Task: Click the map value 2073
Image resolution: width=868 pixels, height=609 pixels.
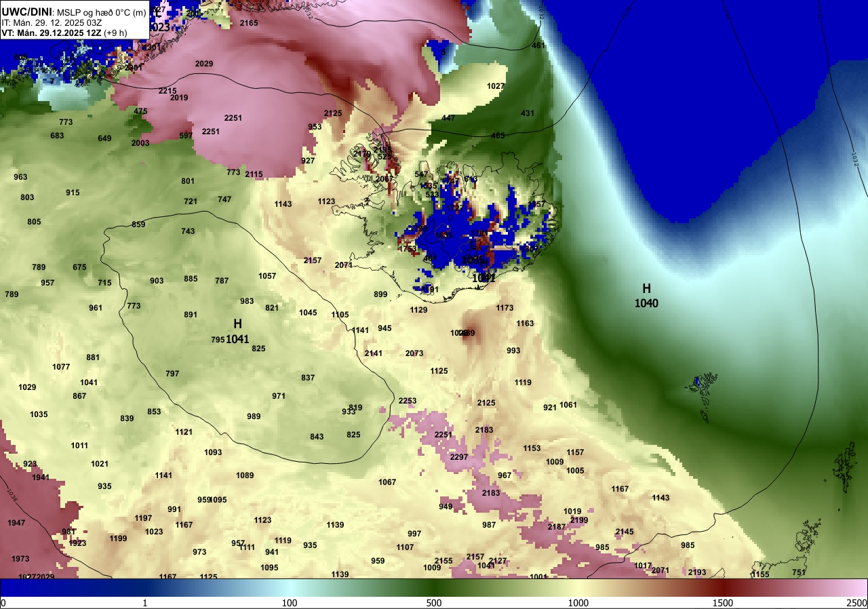Action: click(414, 353)
